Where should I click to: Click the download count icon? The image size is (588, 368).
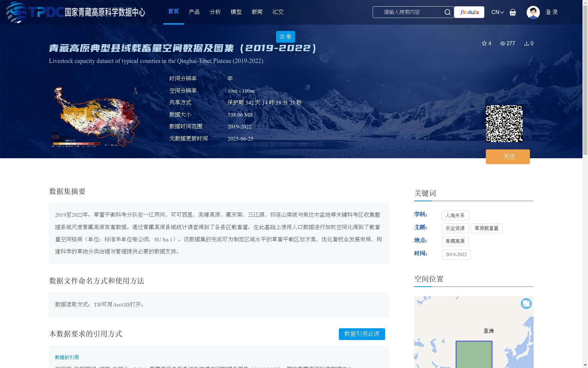pos(526,43)
